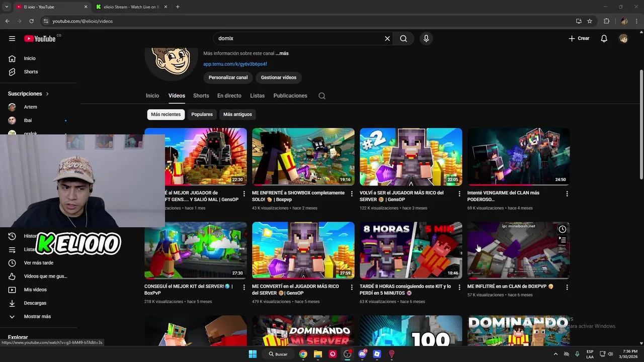Open Listas channel tab
644x362 pixels.
pos(257,96)
